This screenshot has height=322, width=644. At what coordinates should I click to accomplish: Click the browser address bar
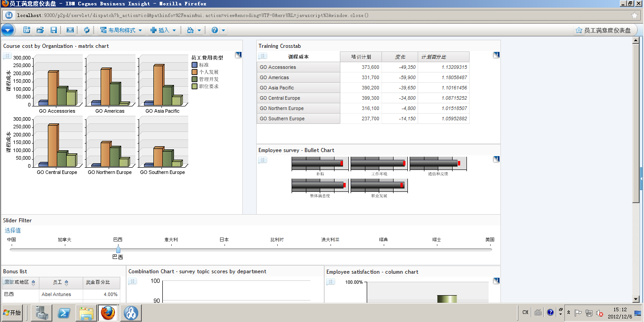[322, 15]
